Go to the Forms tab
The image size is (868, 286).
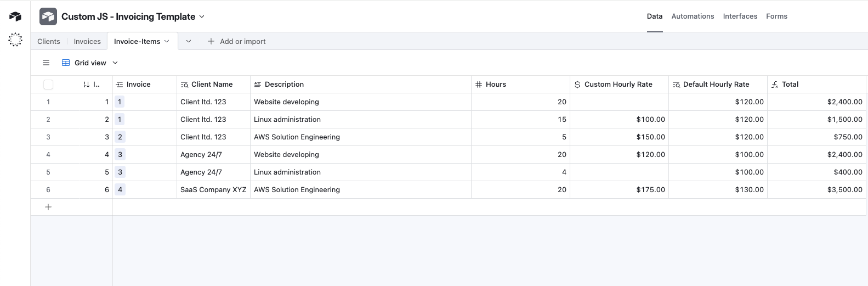point(776,16)
